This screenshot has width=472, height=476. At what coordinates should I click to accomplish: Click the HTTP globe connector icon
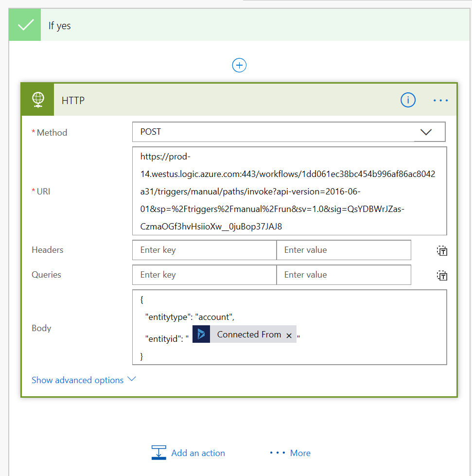tap(38, 100)
